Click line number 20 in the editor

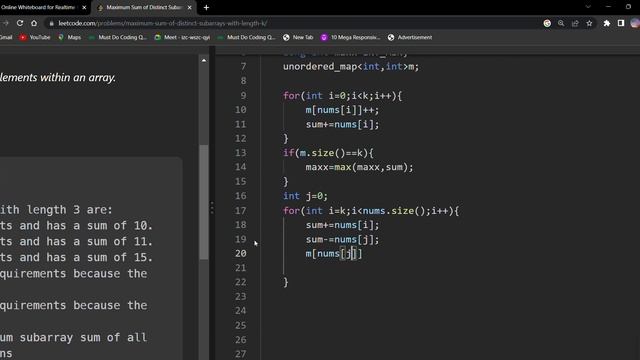point(241,253)
